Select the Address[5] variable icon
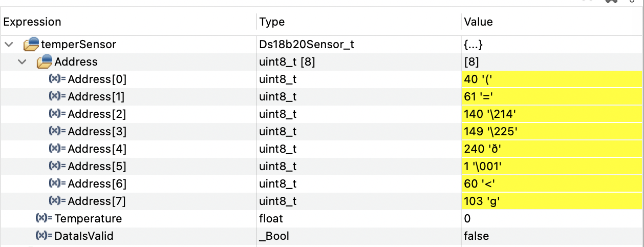The width and height of the screenshot is (644, 247). point(57,166)
